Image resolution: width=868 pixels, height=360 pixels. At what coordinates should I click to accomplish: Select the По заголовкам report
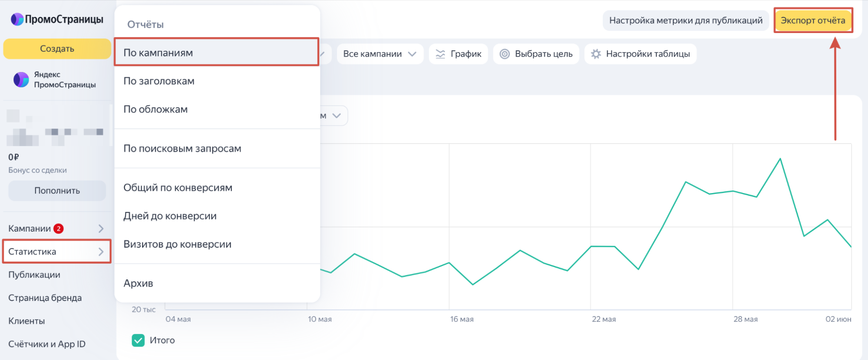(x=159, y=81)
